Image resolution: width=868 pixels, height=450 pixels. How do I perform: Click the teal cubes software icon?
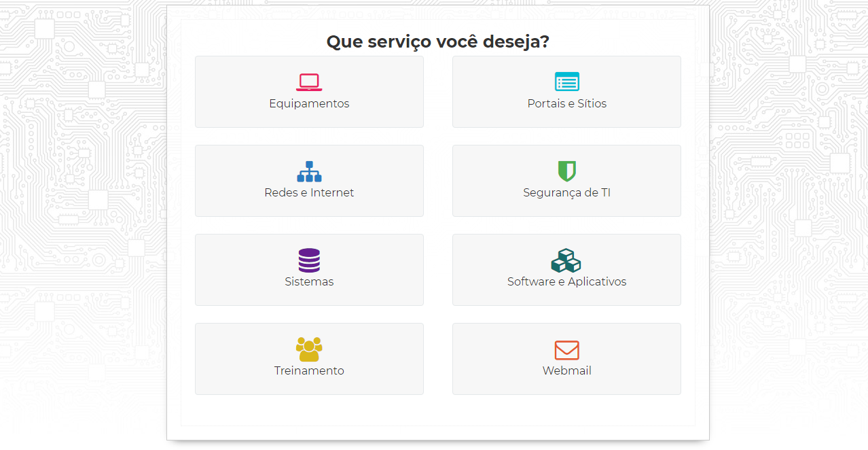click(x=566, y=260)
